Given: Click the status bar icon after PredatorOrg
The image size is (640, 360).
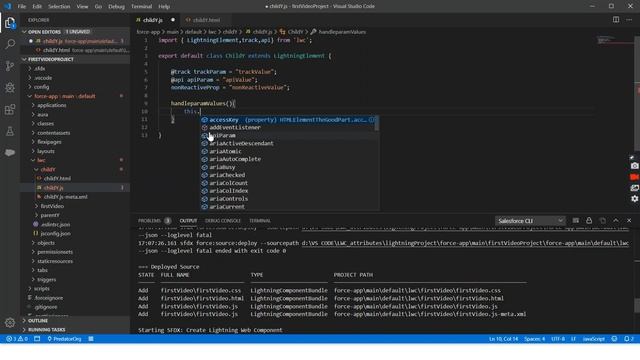Looking at the screenshot, I should (91, 339).
